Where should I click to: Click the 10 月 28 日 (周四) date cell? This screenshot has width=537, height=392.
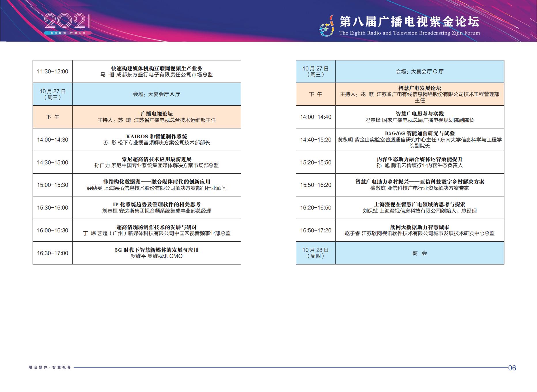point(316,253)
